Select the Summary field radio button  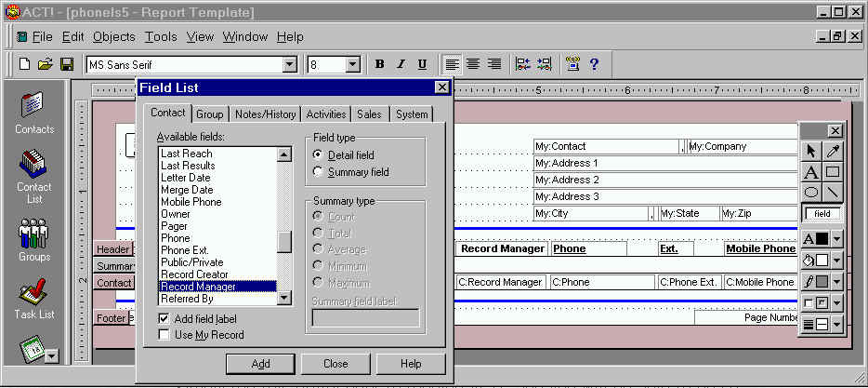[318, 172]
